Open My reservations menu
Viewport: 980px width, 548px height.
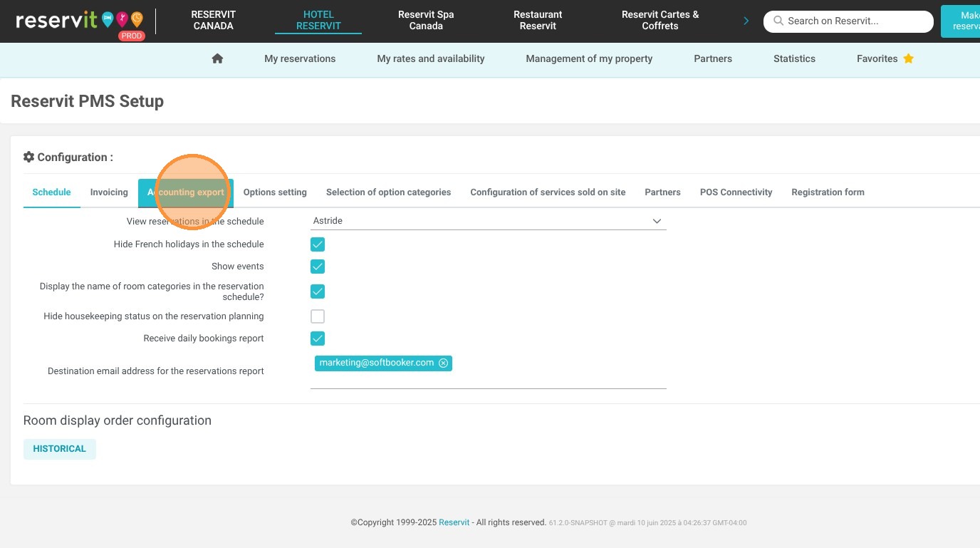[x=300, y=58]
